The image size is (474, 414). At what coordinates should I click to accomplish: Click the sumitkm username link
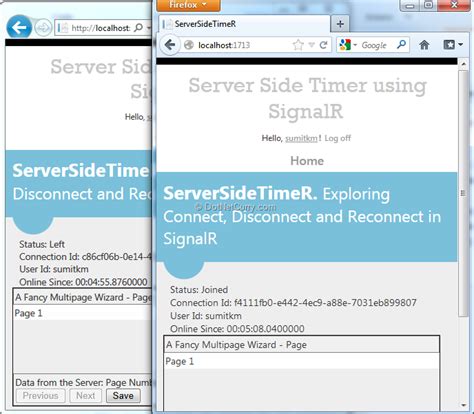[301, 138]
